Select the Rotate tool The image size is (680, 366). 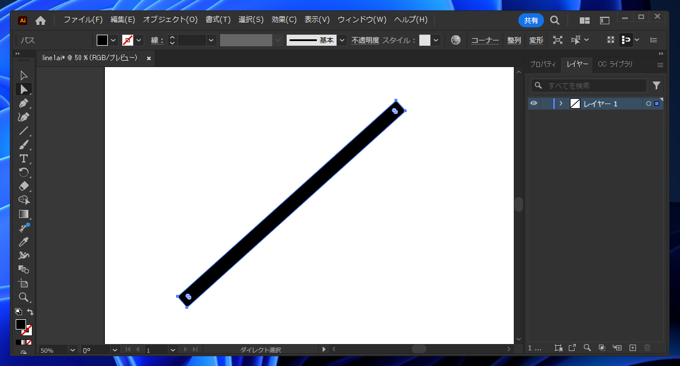[x=23, y=173]
